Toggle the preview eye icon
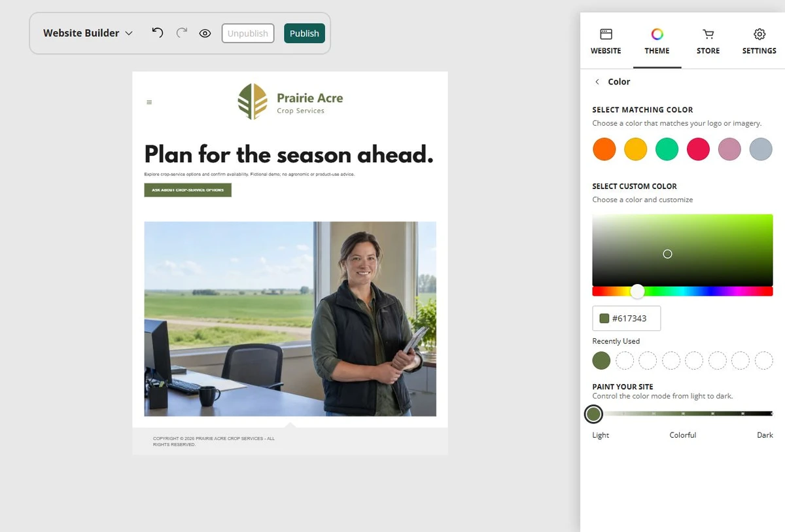The width and height of the screenshot is (785, 532). [205, 33]
